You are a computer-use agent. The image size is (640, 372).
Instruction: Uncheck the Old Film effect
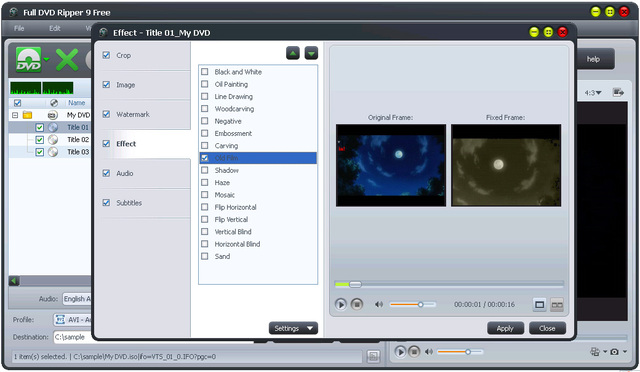tap(205, 158)
